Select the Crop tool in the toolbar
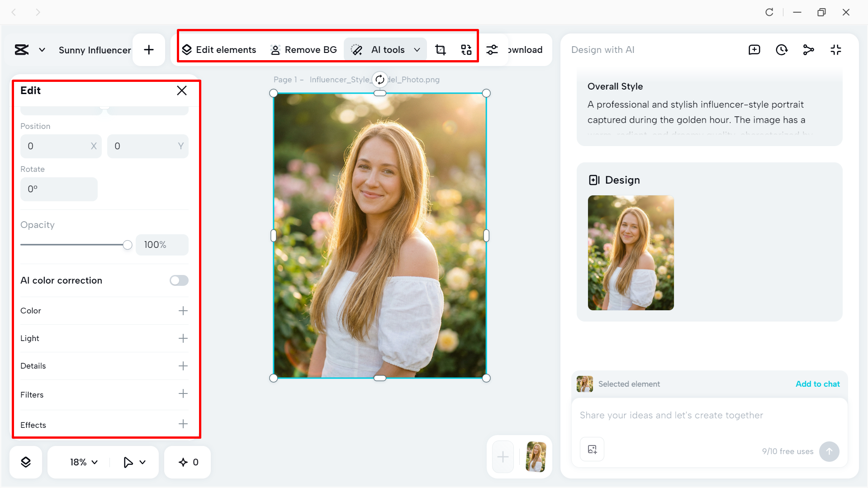 440,50
